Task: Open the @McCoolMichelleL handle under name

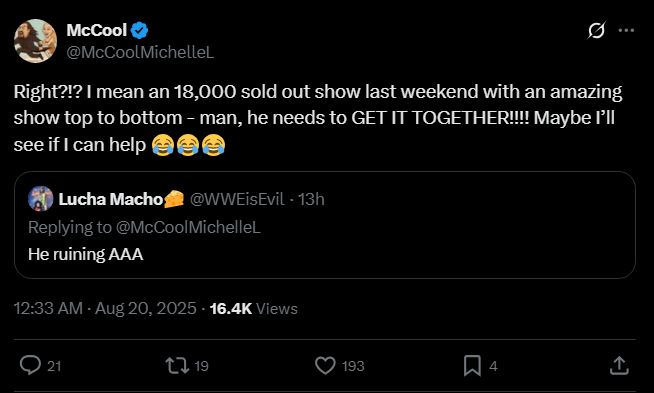Action: pyautogui.click(x=140, y=52)
